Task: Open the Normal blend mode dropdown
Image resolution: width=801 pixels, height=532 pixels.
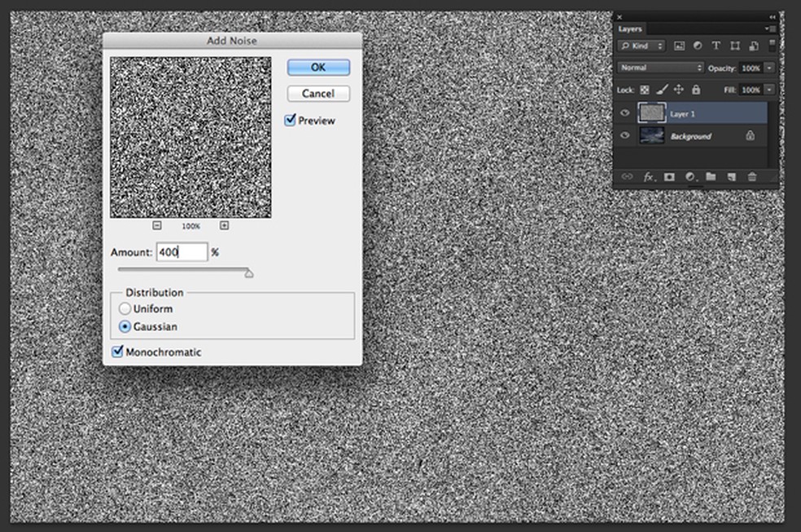Action: pos(660,68)
